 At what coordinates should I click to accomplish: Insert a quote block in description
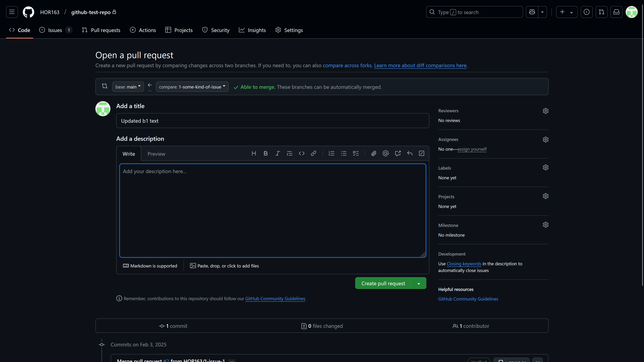[x=289, y=153]
